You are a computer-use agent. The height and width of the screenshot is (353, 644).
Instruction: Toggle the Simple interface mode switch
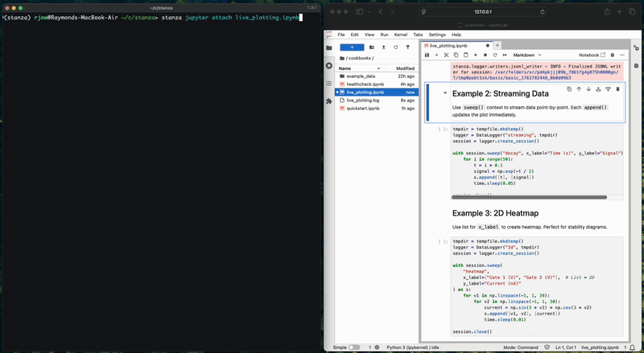tap(354, 347)
